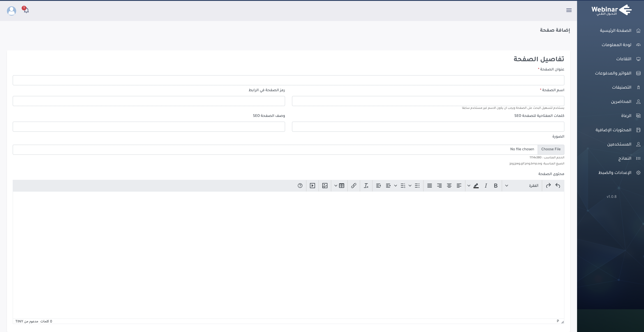Screen dimensions: 644x332
Task: Click the Choose File button
Action: (x=551, y=149)
